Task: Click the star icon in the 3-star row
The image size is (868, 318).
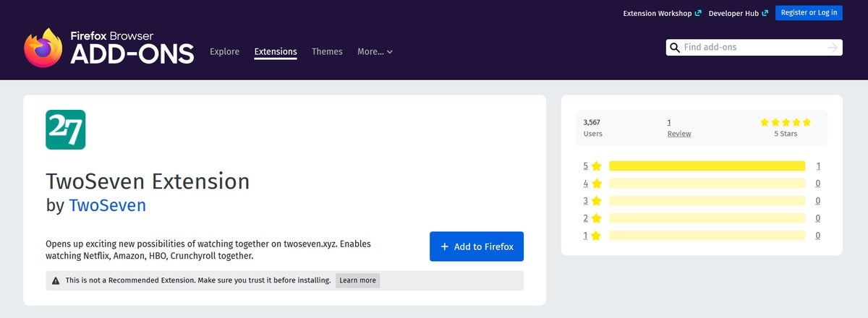Action: 597,200
